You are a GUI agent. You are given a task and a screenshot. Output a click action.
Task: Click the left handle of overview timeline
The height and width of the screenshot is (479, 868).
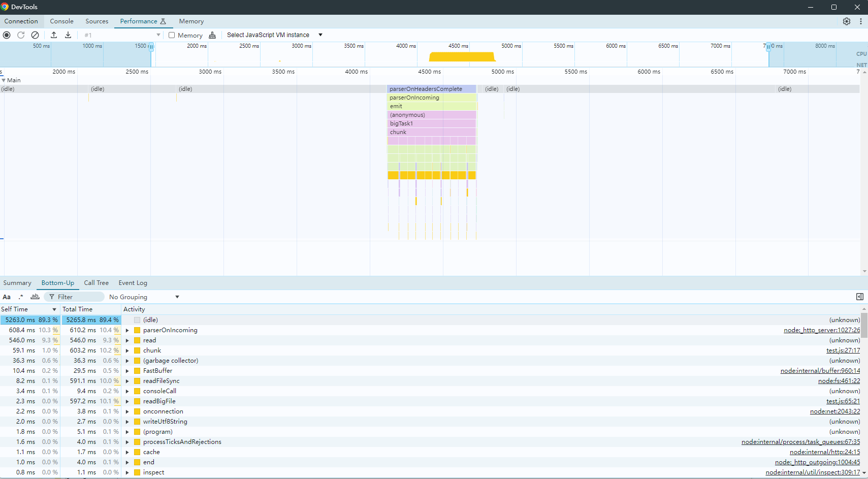point(151,47)
